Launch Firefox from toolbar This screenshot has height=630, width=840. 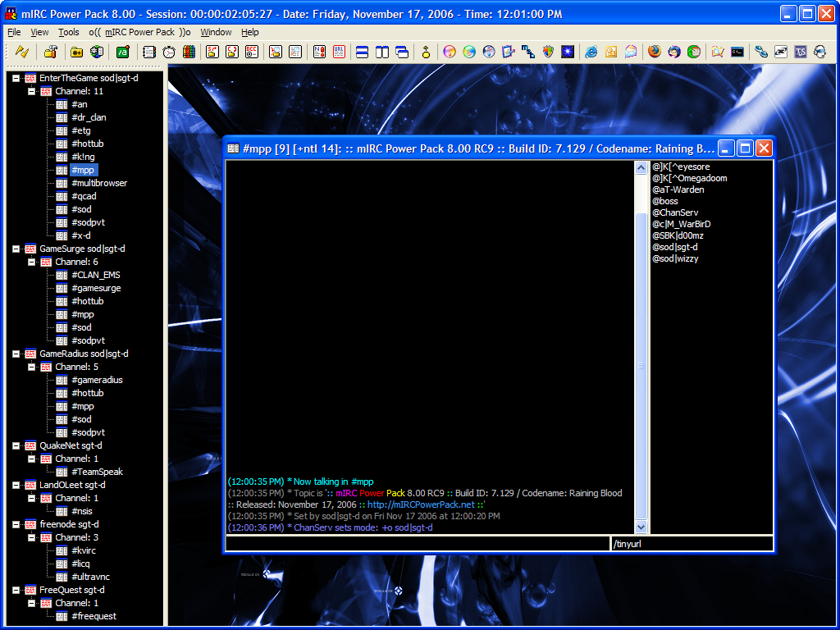pyautogui.click(x=654, y=52)
